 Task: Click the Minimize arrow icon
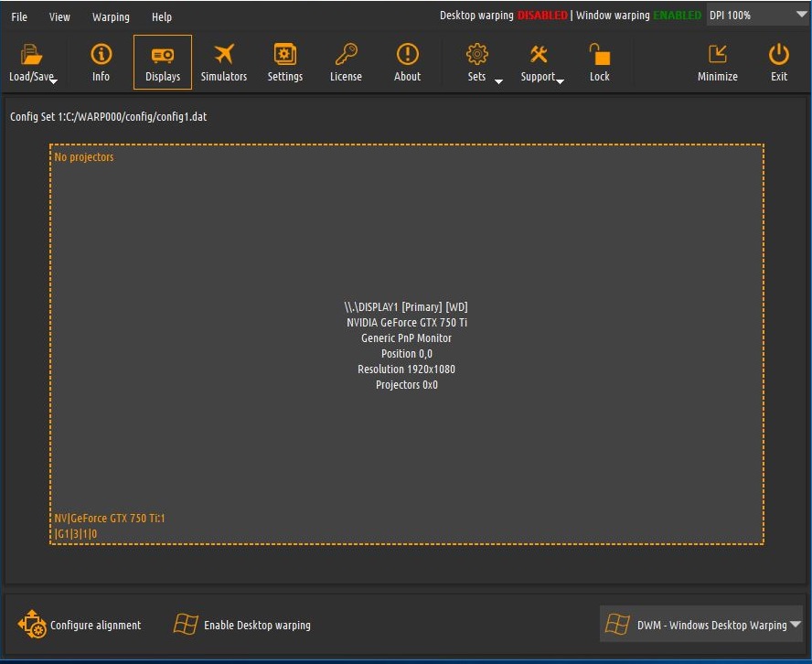[x=717, y=53]
